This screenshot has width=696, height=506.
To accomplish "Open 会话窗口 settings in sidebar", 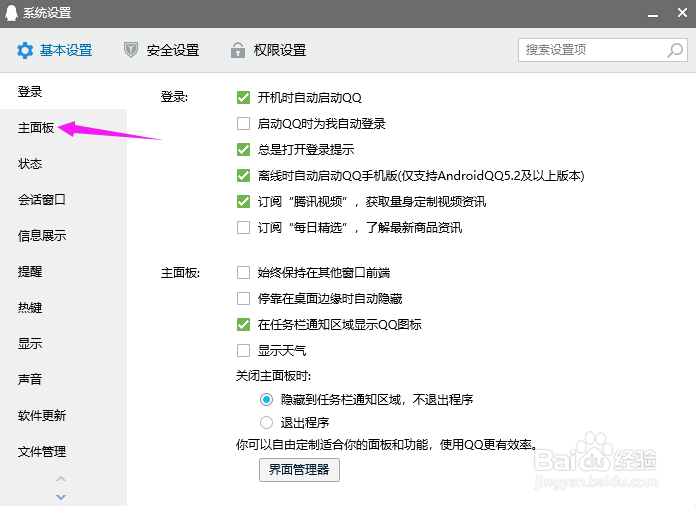I will [63, 200].
